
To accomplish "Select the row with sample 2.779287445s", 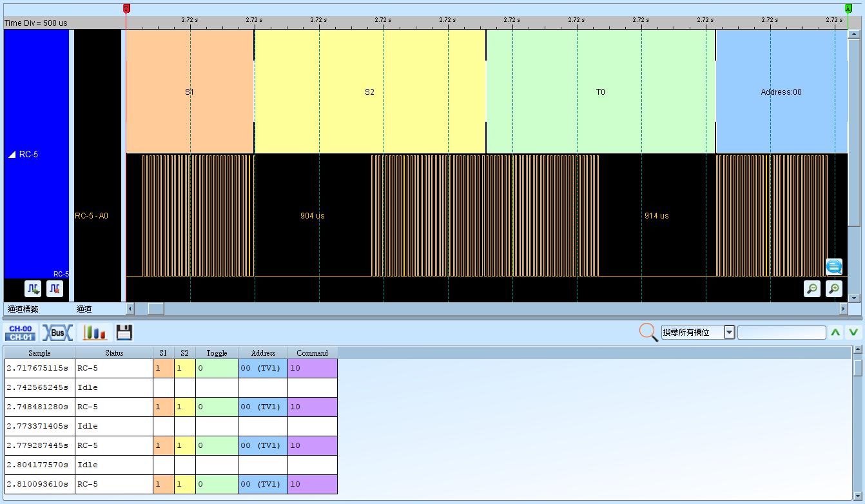I will click(x=171, y=445).
